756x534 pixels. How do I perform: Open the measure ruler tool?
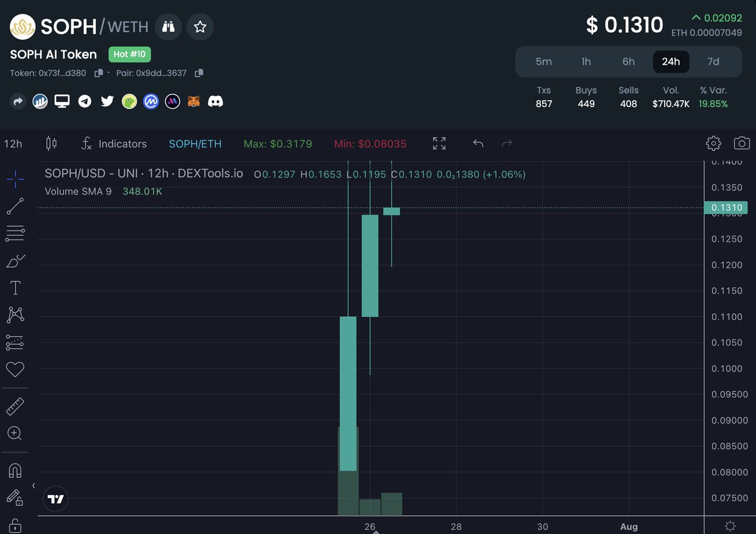(x=15, y=405)
